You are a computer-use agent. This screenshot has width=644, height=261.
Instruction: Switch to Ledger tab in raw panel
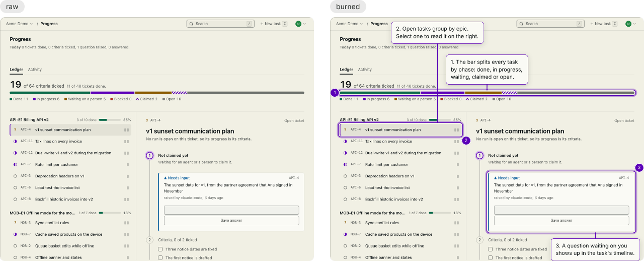[x=16, y=70]
